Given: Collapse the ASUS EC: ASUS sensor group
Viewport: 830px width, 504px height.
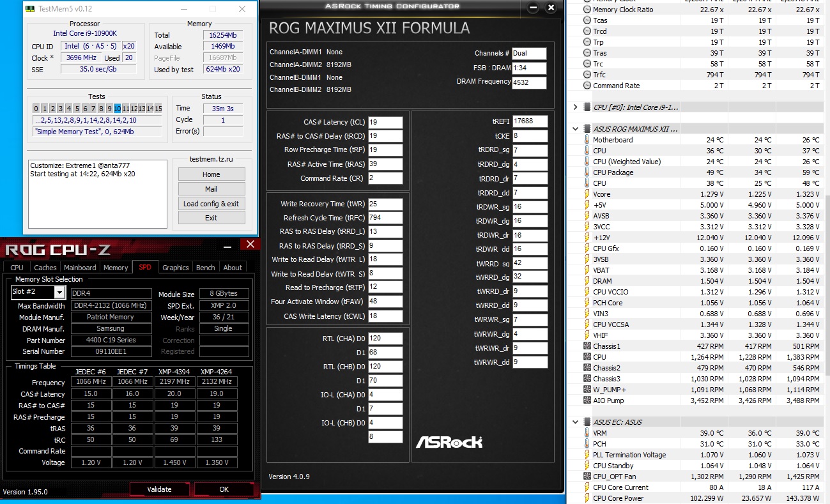Looking at the screenshot, I should pos(576,422).
